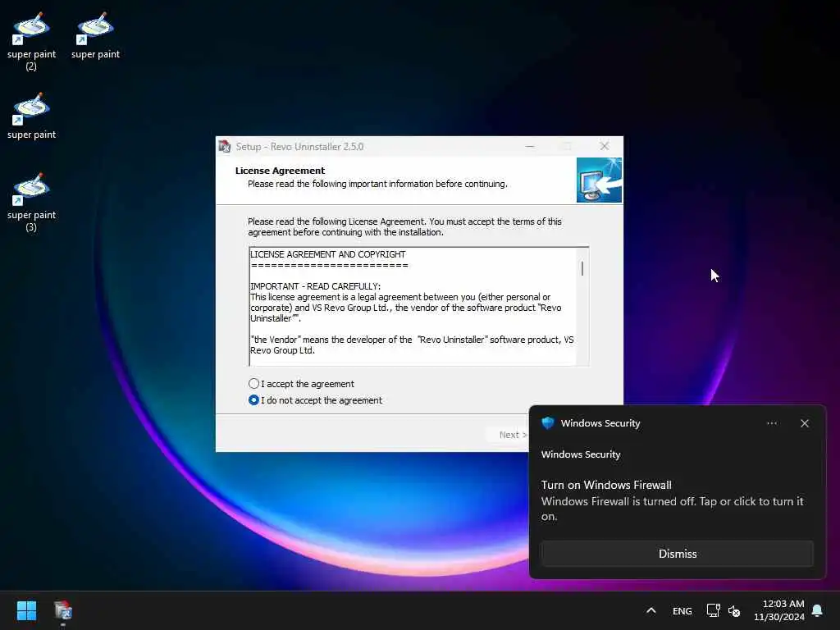The height and width of the screenshot is (630, 840).
Task: Open the network status tray icon
Action: coord(713,610)
